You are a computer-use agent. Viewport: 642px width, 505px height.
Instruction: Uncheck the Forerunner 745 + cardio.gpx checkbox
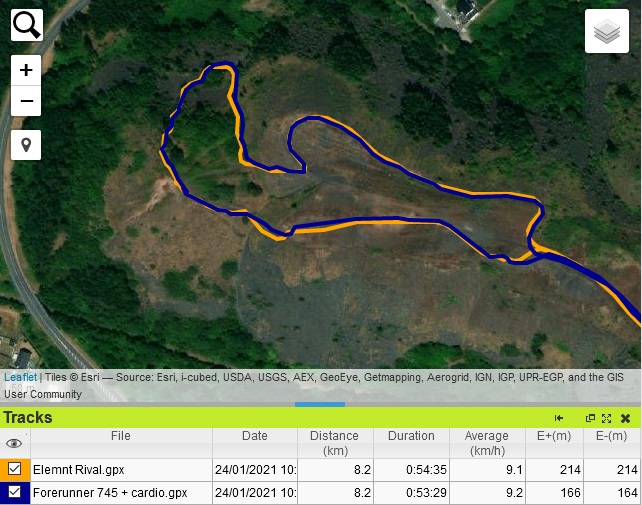coord(15,492)
